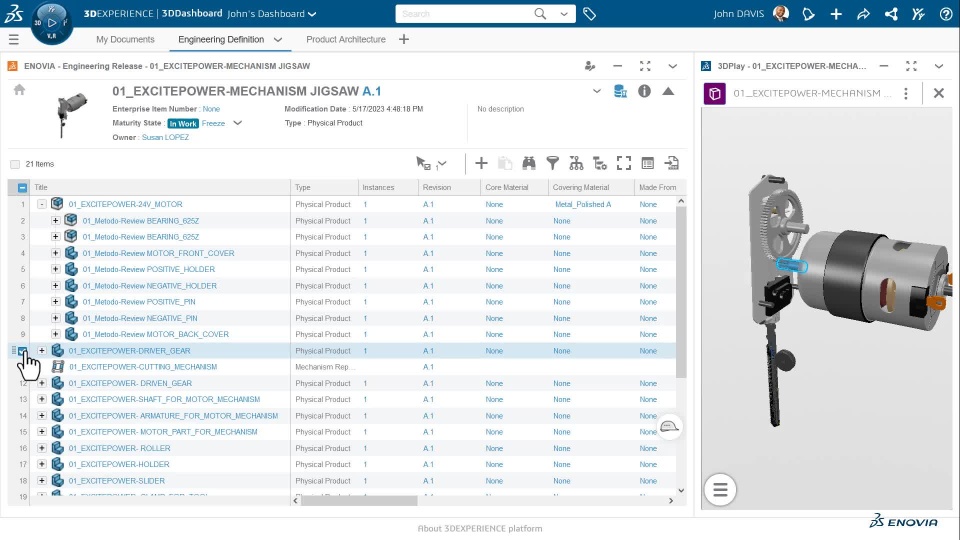
Task: Toggle the table header selection checkbox
Action: (22, 187)
